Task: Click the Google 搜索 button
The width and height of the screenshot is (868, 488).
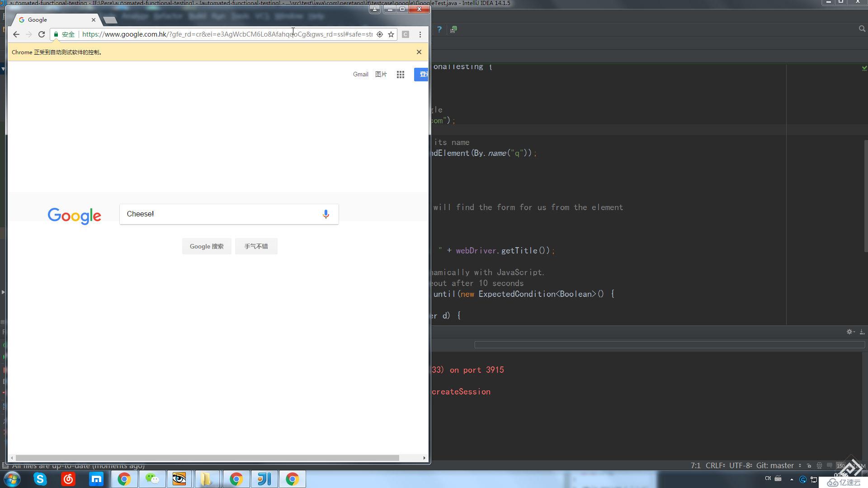Action: click(207, 246)
